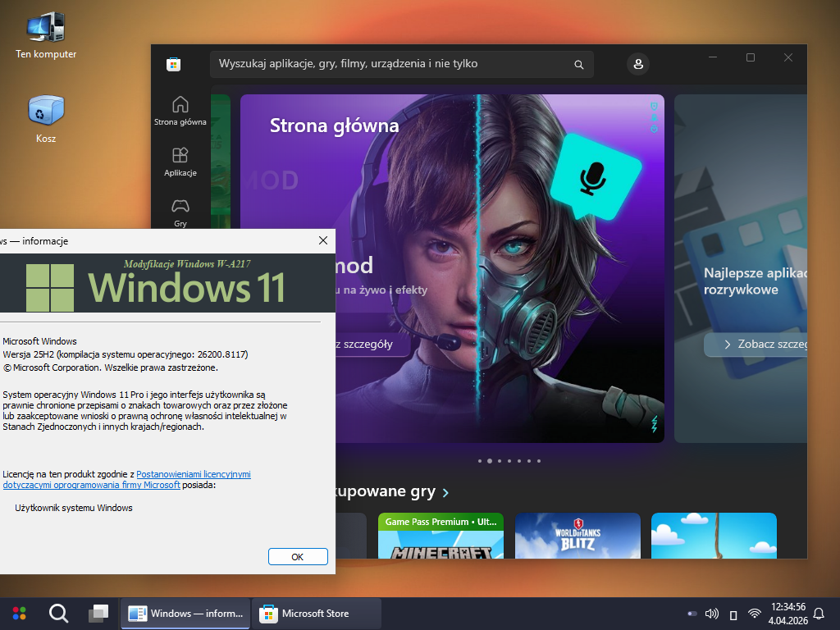This screenshot has height=630, width=840.
Task: Open the user profile account icon
Action: click(637, 64)
